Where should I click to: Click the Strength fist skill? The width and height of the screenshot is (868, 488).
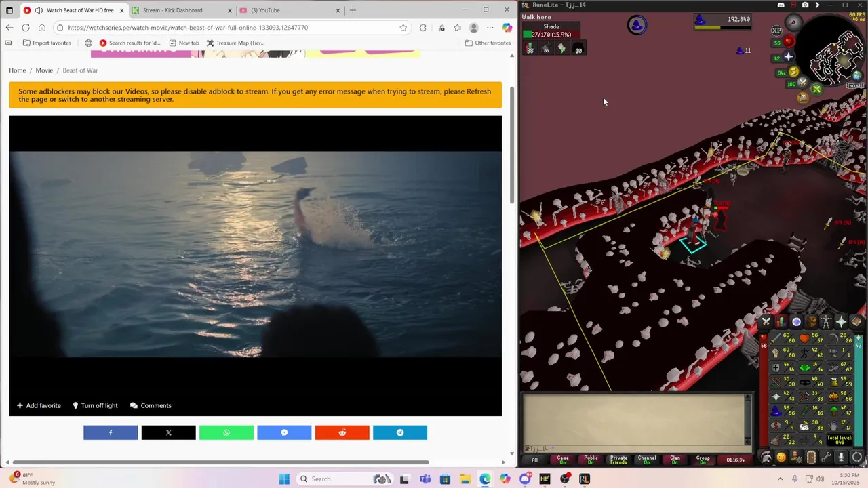[783, 352]
